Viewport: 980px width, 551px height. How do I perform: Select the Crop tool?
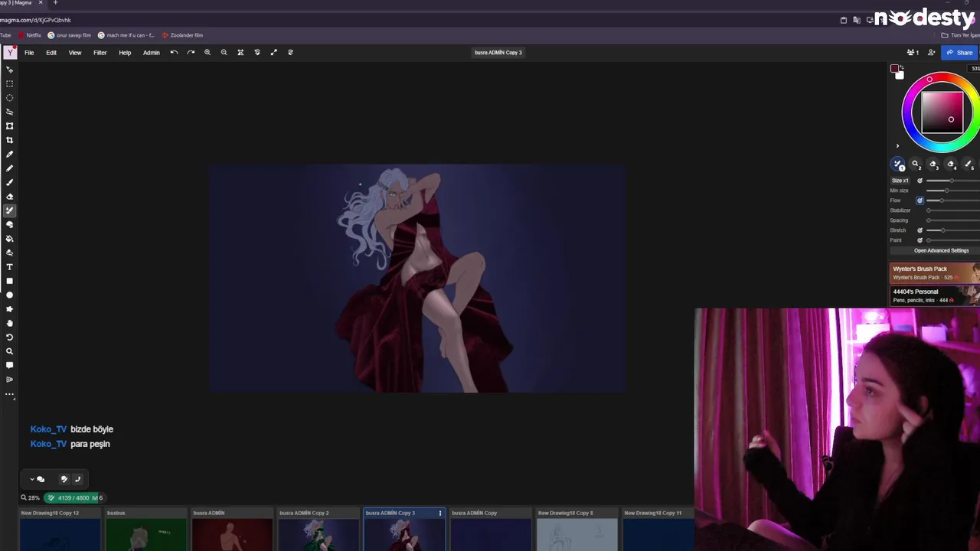(10, 140)
